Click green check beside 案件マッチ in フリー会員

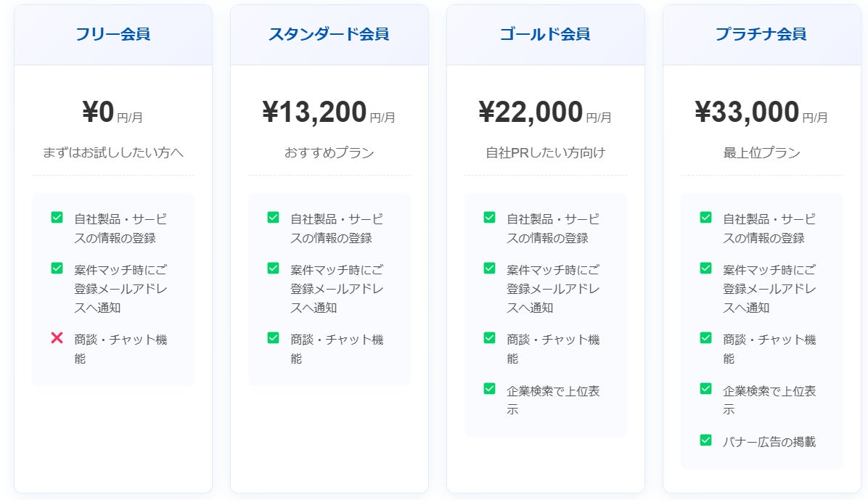coord(57,268)
